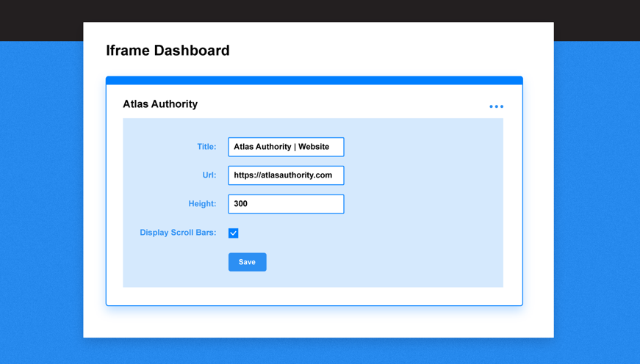Click the Save button
This screenshot has height=364, width=640.
(248, 262)
